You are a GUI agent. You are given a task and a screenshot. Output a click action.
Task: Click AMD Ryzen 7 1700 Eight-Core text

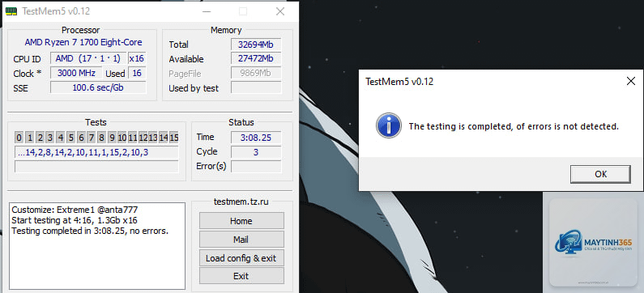(83, 42)
